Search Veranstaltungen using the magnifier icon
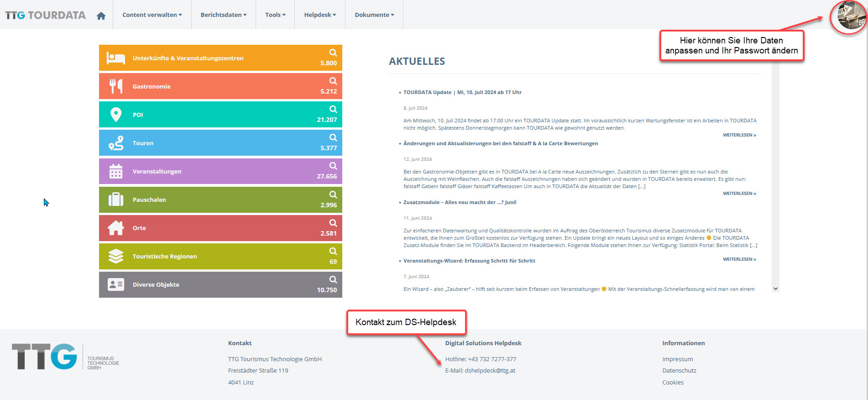868x400 pixels. [x=333, y=166]
